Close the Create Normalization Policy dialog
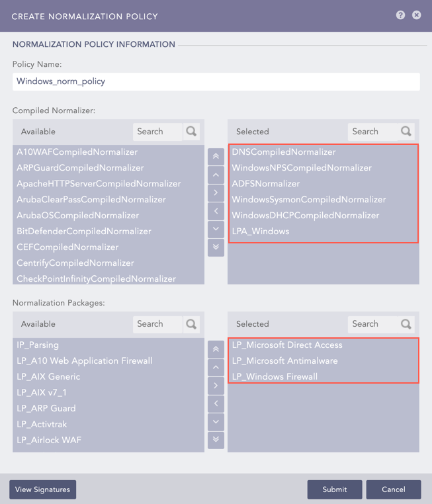The height and width of the screenshot is (504, 432). pos(417,15)
